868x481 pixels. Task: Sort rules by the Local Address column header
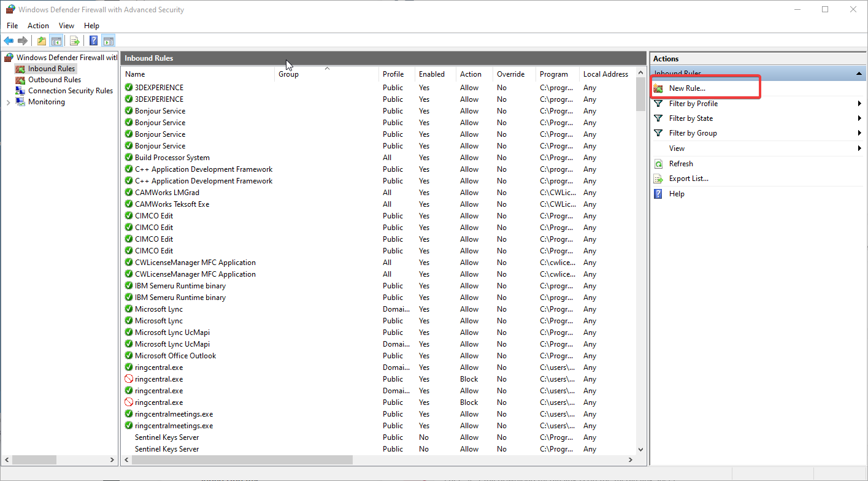pos(607,74)
